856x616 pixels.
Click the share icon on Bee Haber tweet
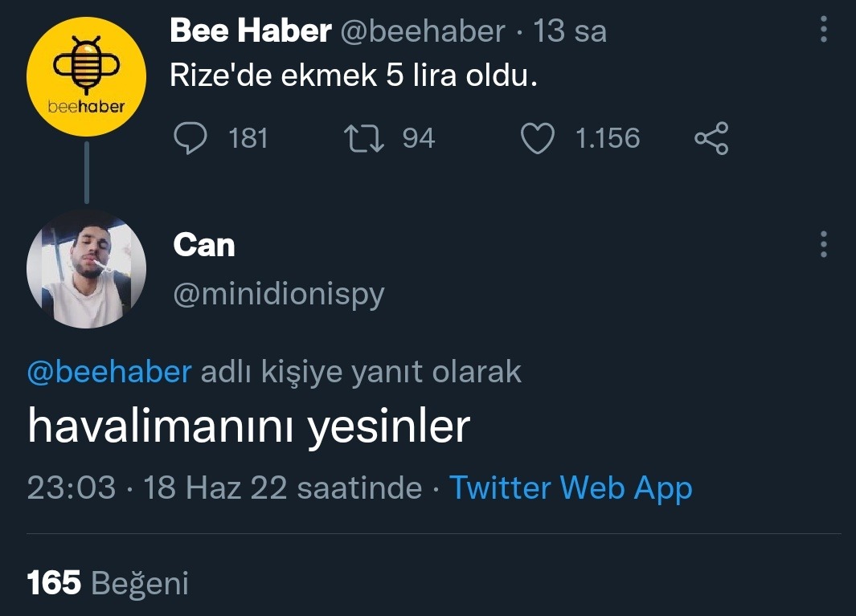(x=711, y=138)
